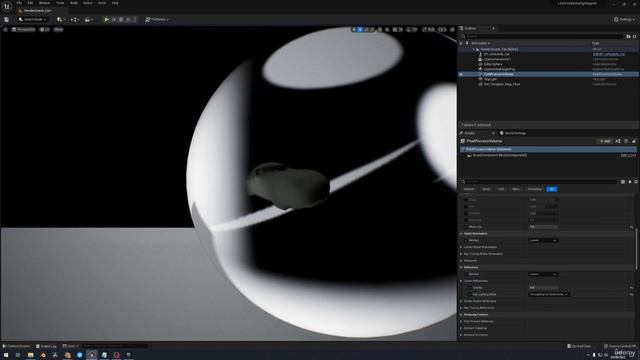Open the quick add content icon menu

61,20
